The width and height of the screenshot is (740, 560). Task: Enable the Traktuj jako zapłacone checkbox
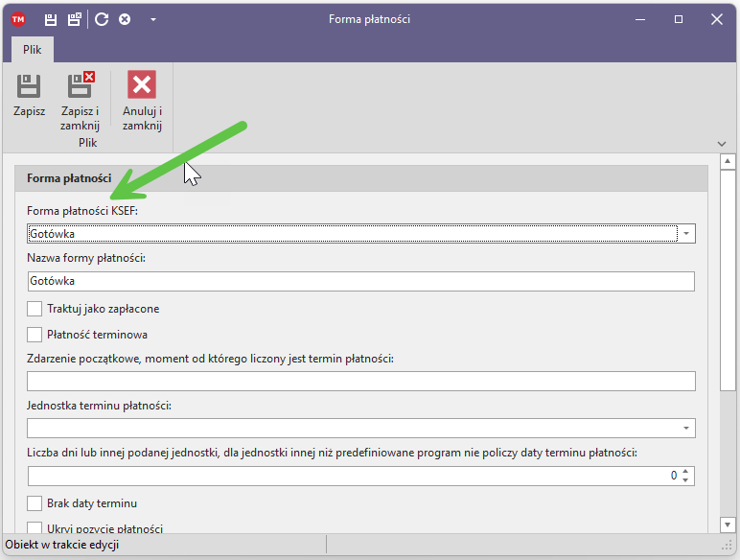click(x=35, y=309)
